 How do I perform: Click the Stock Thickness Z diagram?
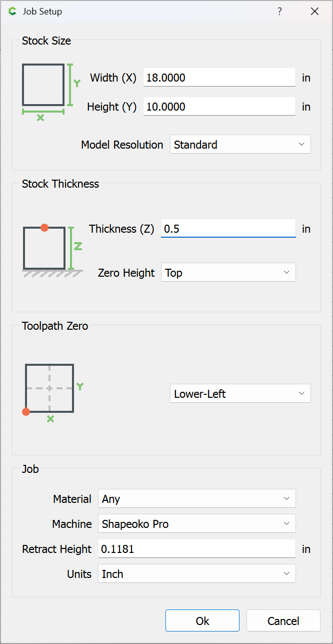tap(52, 250)
